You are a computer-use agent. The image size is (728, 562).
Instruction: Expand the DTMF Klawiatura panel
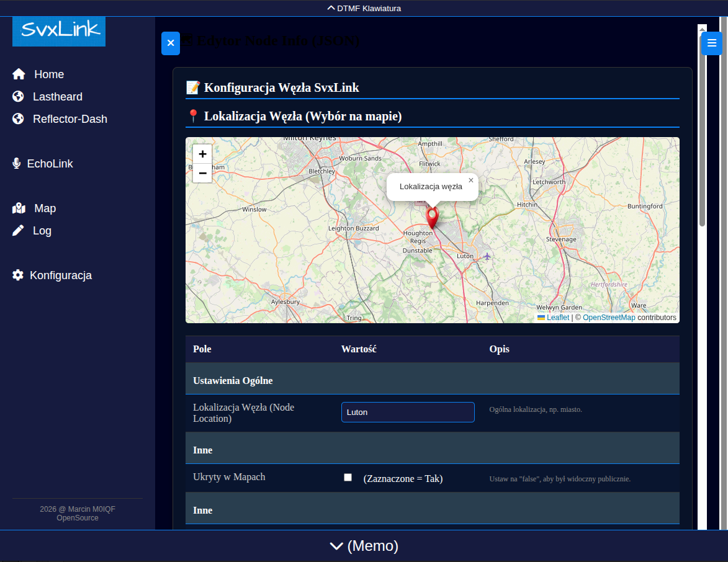point(364,8)
